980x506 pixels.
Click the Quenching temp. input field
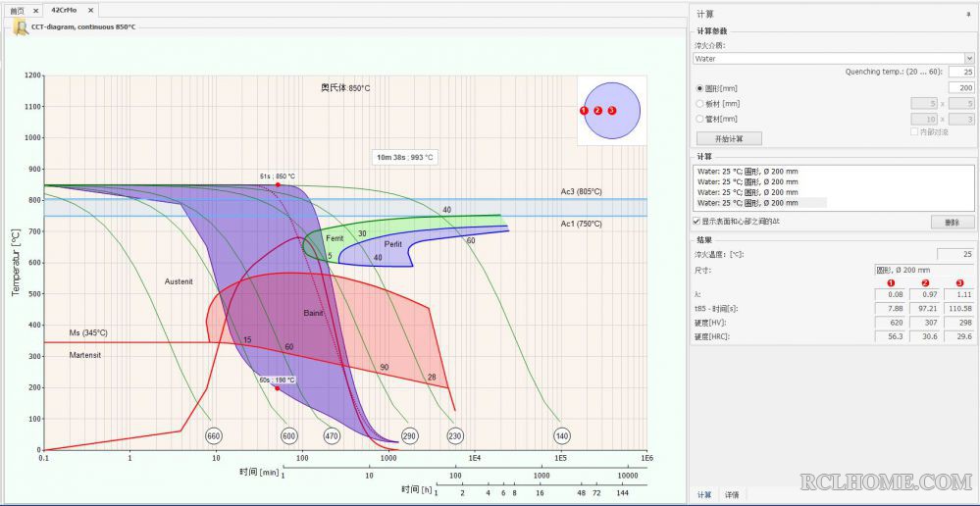pyautogui.click(x=961, y=72)
